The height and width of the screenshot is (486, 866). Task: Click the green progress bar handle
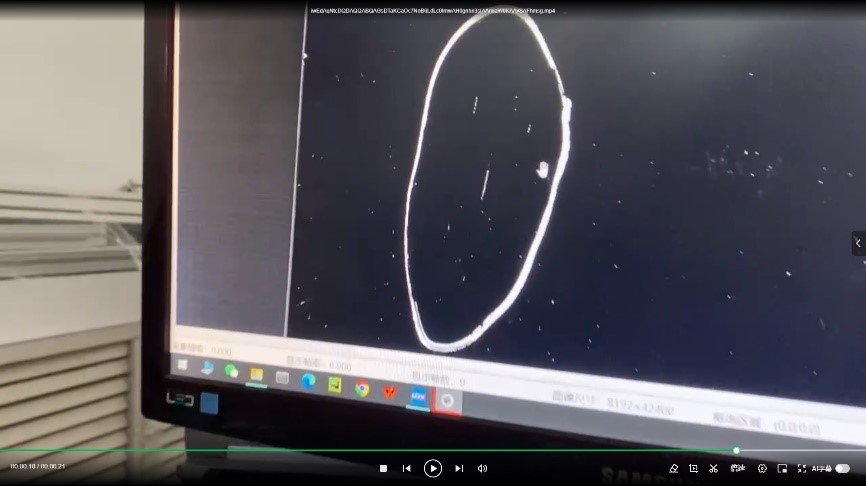click(736, 450)
